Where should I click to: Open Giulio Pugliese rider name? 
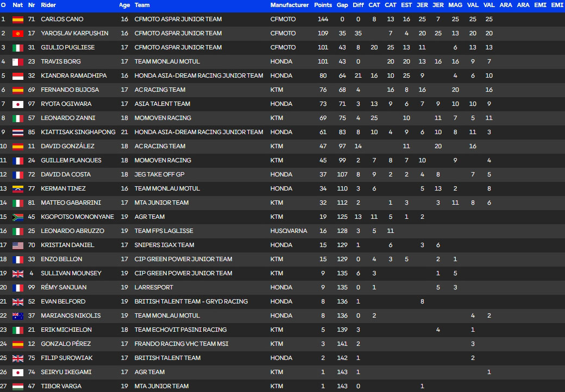point(68,47)
